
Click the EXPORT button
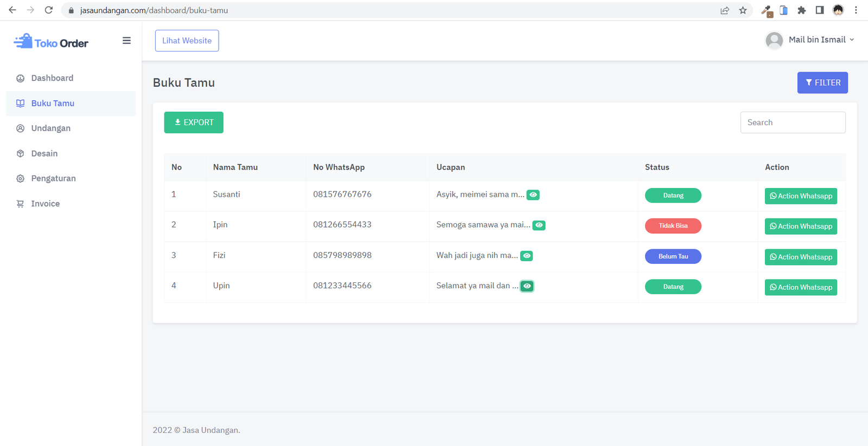194,122
